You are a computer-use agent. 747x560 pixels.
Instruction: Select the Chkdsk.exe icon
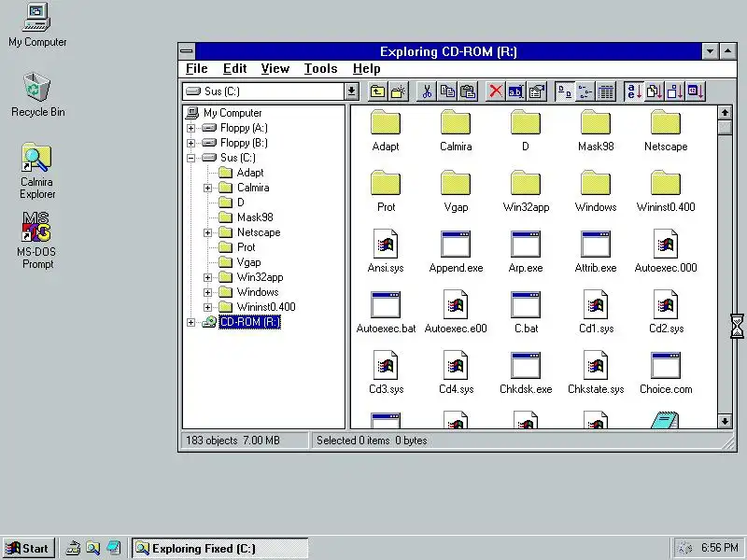click(x=526, y=373)
